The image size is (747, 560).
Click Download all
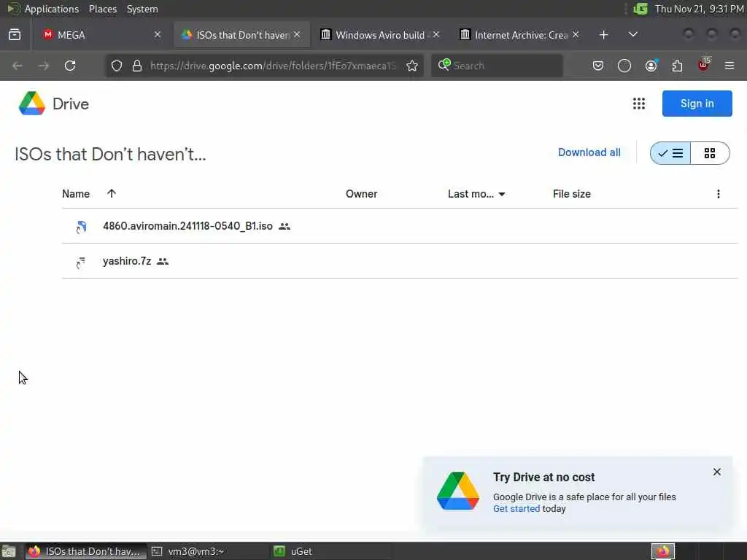point(589,152)
